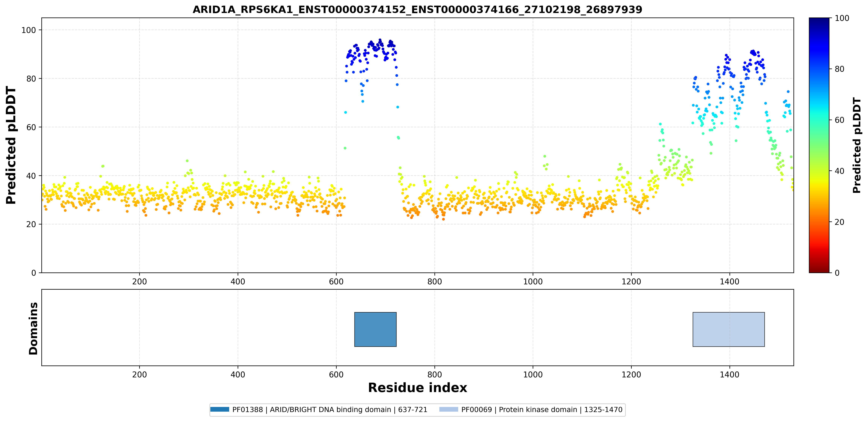Click the y-axis tick label 20
This screenshot has width=868, height=422.
pos(31,224)
